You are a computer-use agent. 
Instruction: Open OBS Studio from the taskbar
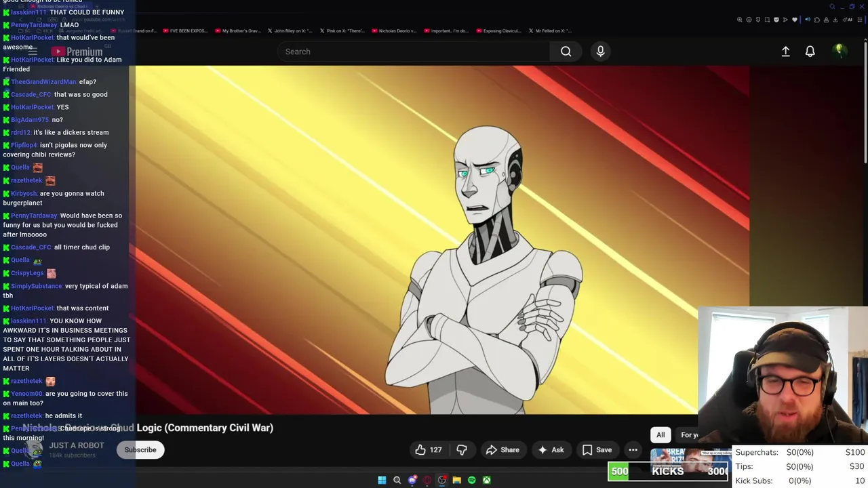tap(442, 480)
